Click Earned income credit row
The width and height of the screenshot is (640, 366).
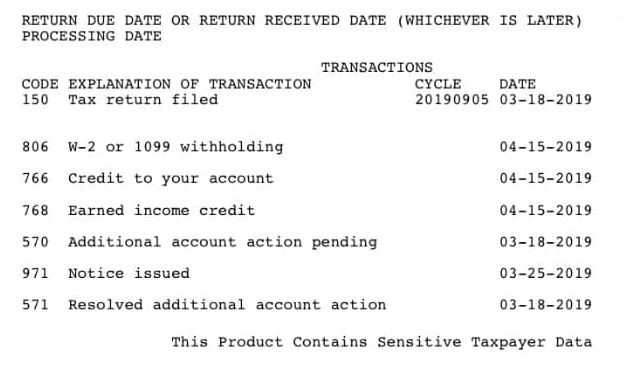coord(307,210)
